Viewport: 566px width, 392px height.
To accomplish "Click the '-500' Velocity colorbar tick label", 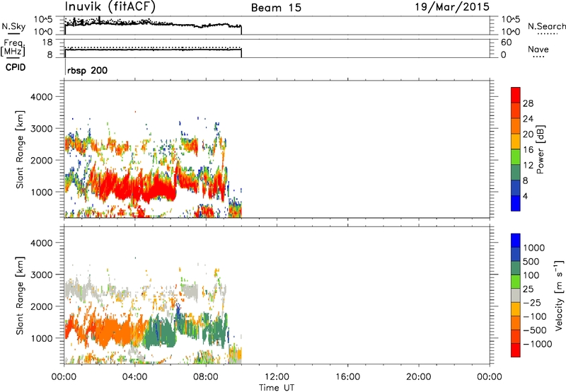I will coord(535,330).
